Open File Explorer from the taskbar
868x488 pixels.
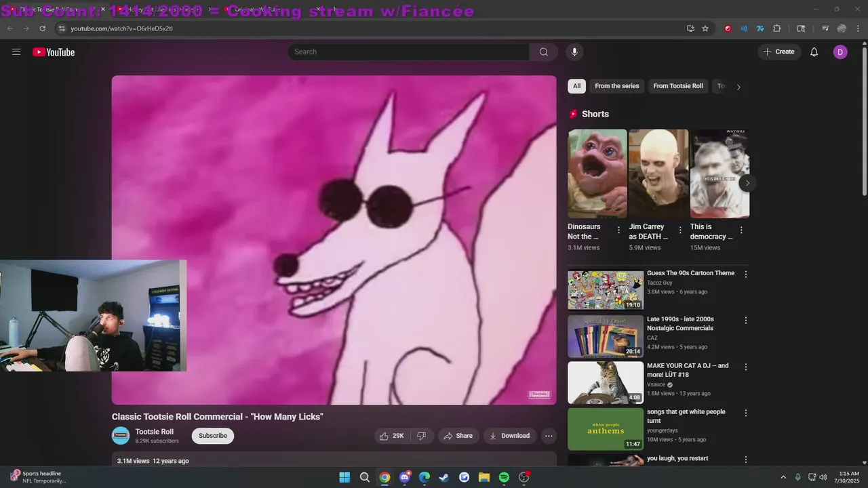click(x=484, y=477)
